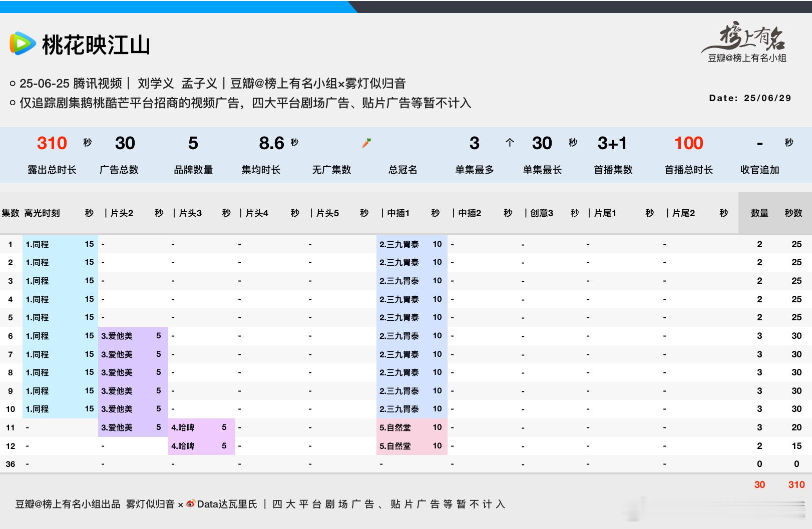Viewport: 812px width, 529px height.
Task: Click the 集数 column header
Action: tap(11, 213)
